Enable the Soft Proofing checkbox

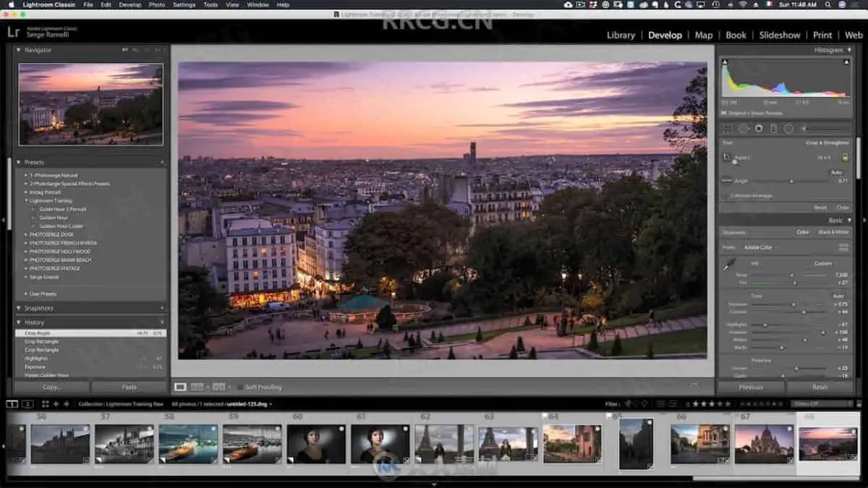coord(239,388)
